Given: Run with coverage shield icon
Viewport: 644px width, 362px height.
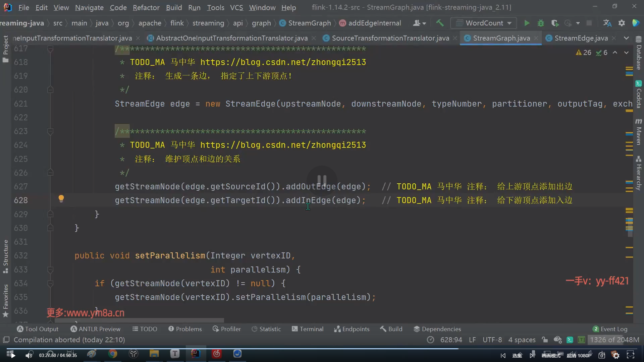Looking at the screenshot, I should [x=555, y=23].
